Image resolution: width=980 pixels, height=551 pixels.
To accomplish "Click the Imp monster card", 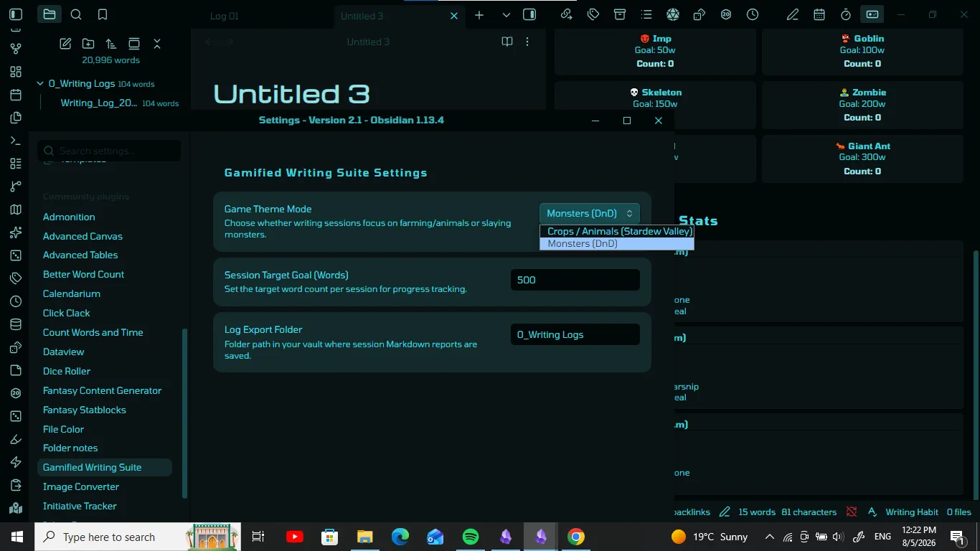I will (x=655, y=51).
